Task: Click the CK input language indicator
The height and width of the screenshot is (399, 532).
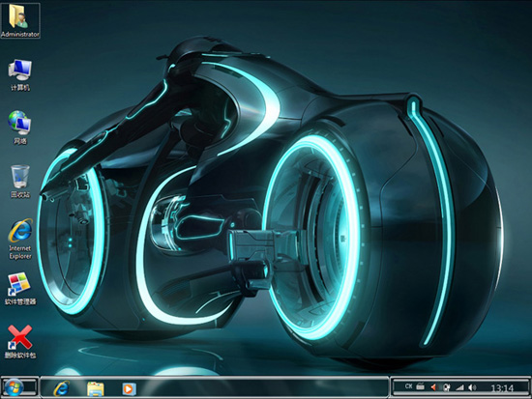Action: point(408,386)
